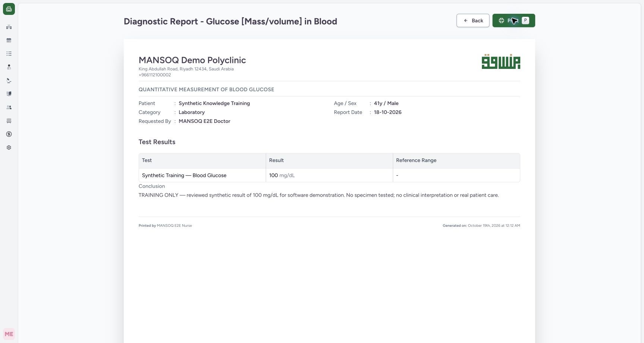This screenshot has width=644, height=343.
Task: Open the facility building sidebar icon
Action: pos(9,27)
